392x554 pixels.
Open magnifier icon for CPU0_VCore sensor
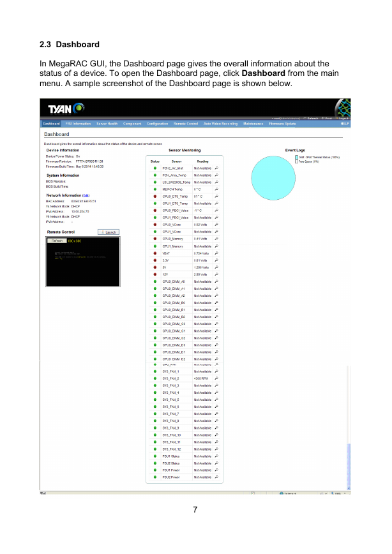point(216,225)
